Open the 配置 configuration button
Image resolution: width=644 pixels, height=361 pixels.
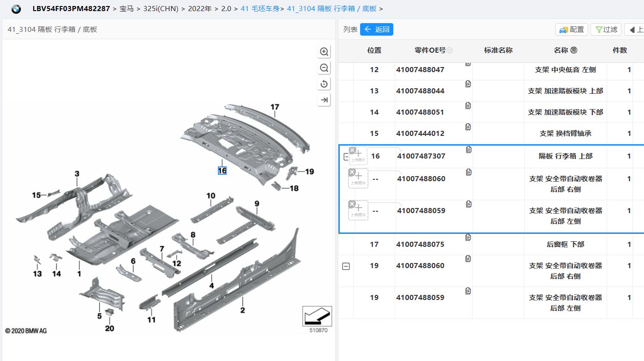pyautogui.click(x=572, y=30)
